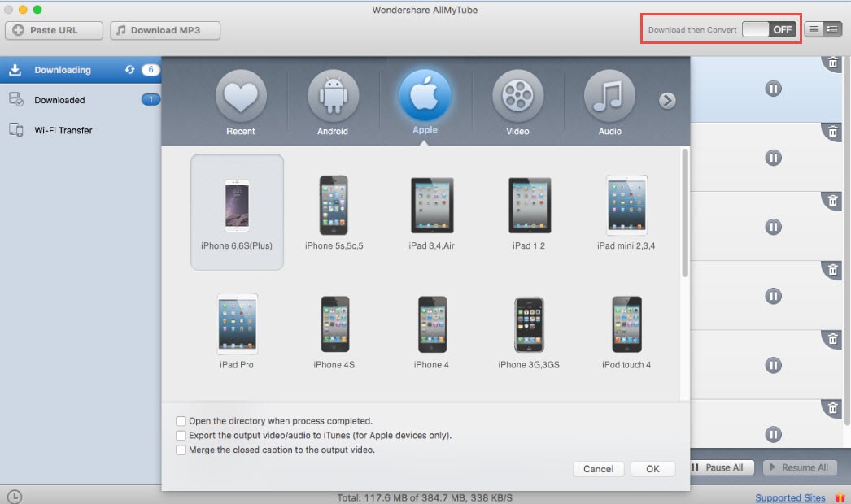
Task: Click the gift icon beside Supported Sites
Action: (x=840, y=497)
